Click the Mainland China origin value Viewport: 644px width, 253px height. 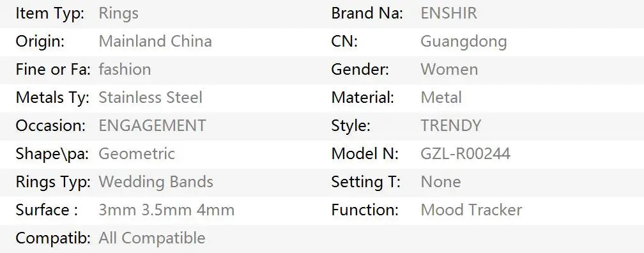pyautogui.click(x=155, y=42)
